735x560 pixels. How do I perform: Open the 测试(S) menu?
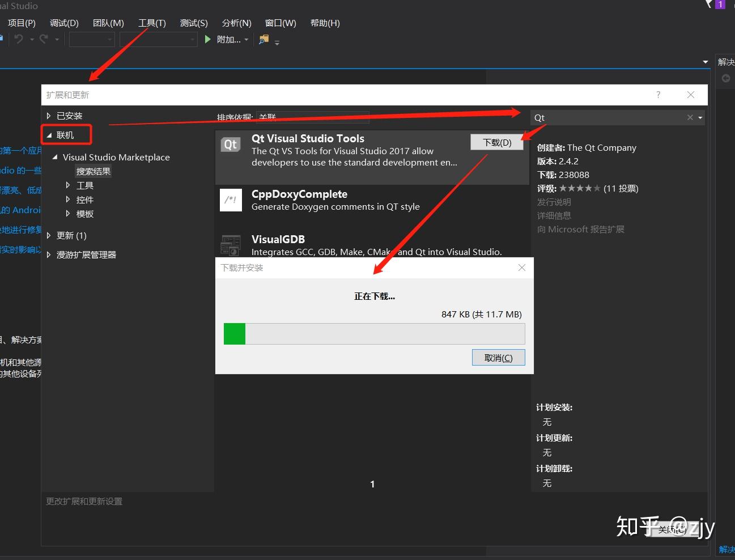[x=194, y=23]
